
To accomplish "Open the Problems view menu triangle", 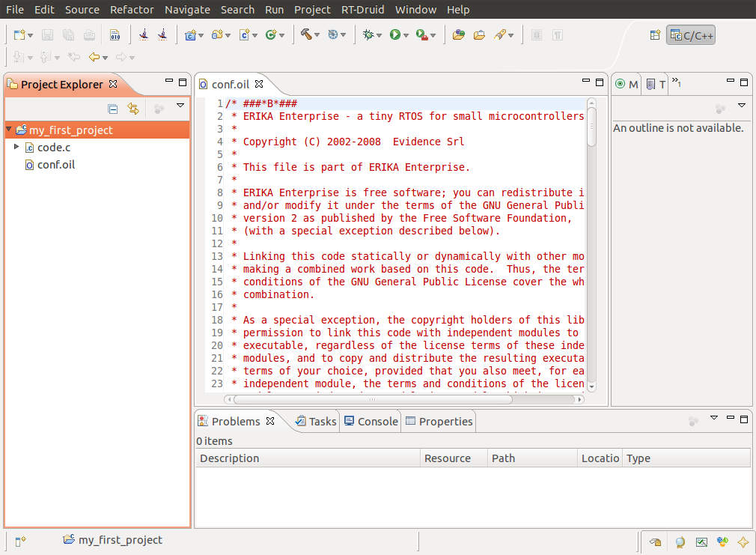I will click(714, 417).
